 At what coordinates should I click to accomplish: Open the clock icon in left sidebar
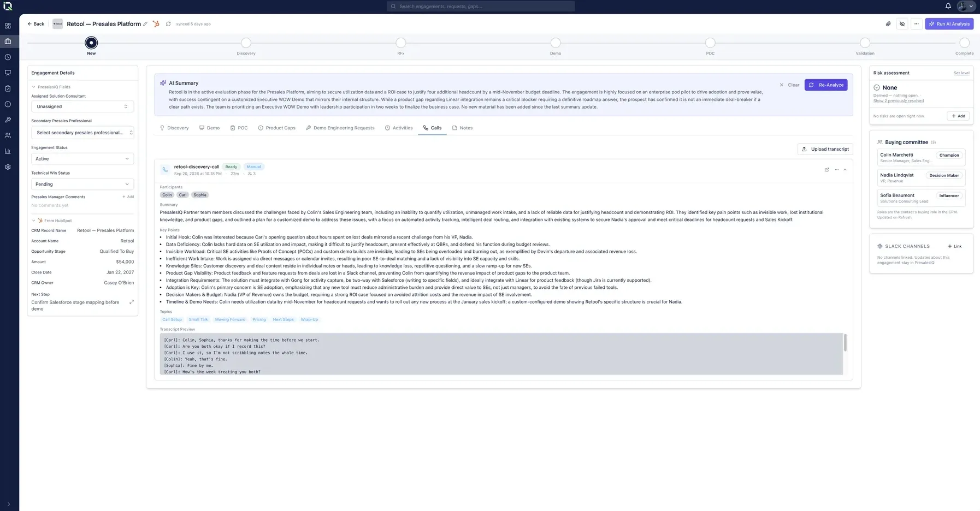pos(8,57)
